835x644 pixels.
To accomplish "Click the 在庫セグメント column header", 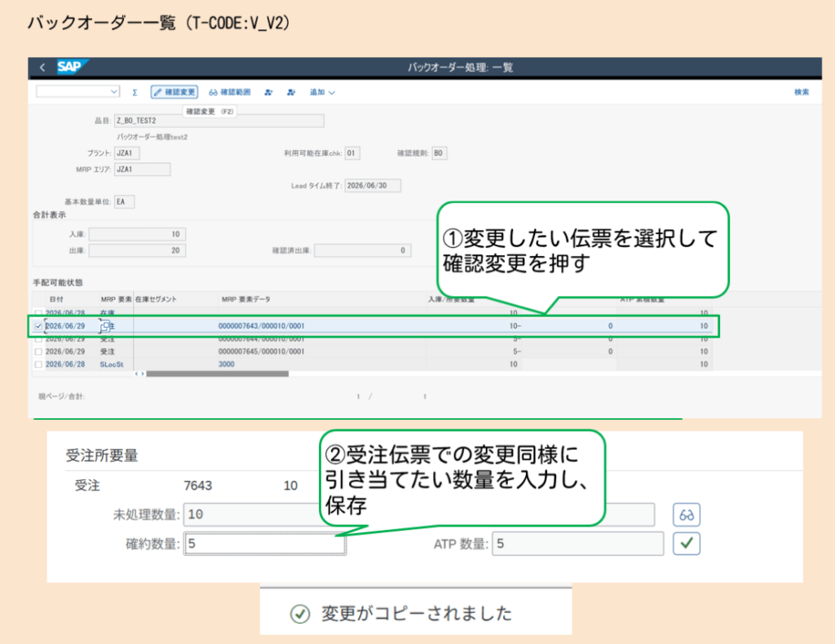I will coord(156,300).
